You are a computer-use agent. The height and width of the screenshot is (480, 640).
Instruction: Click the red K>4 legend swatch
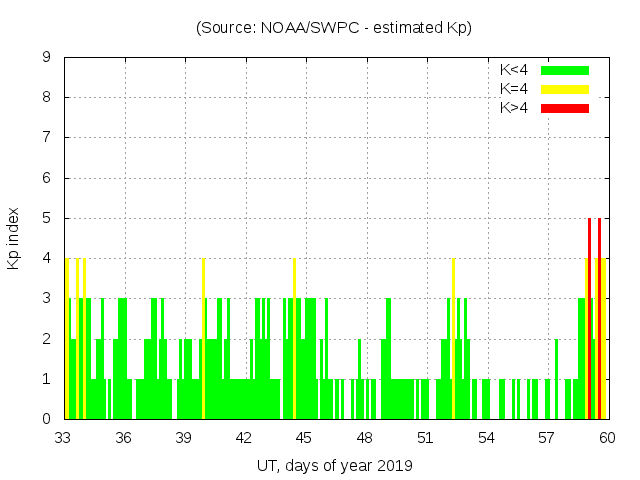(565, 108)
